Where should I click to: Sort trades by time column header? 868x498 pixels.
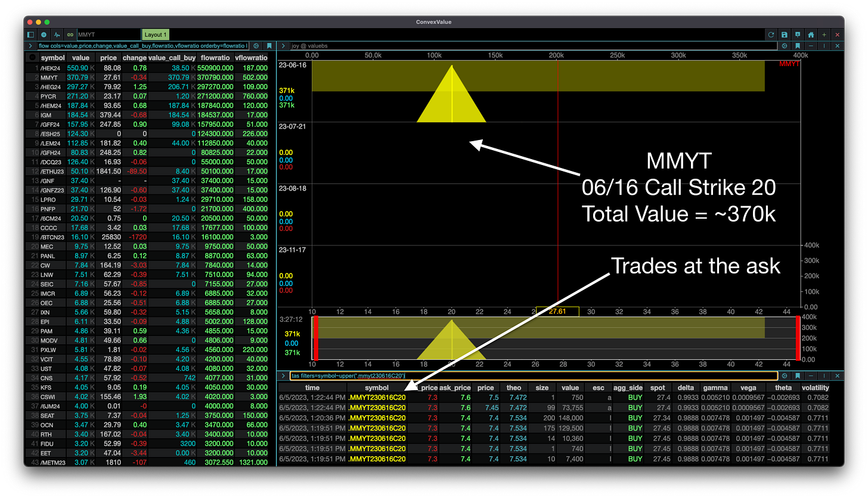(312, 388)
